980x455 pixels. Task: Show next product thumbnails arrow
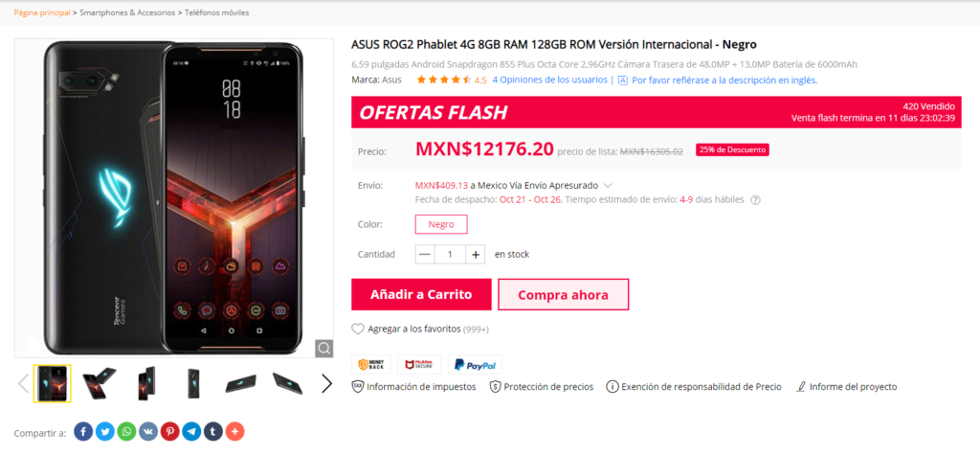[x=327, y=383]
